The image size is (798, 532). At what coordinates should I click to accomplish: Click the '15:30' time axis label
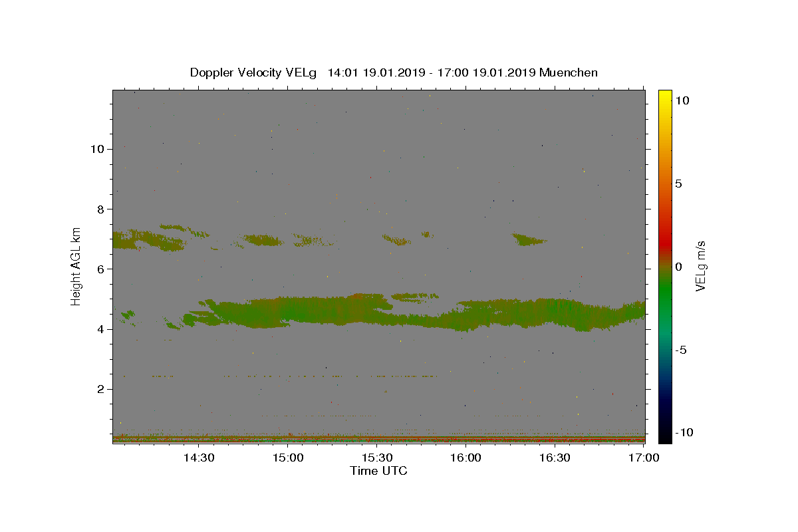(x=377, y=458)
